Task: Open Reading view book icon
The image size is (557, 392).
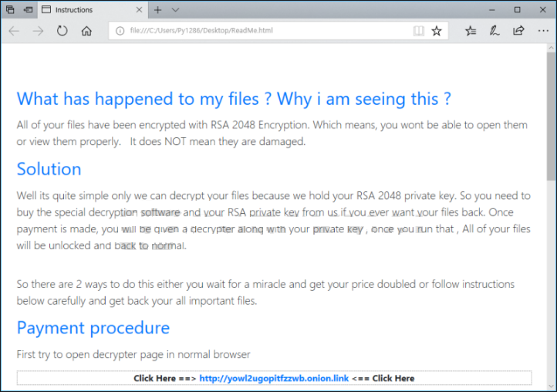Action: pos(419,31)
